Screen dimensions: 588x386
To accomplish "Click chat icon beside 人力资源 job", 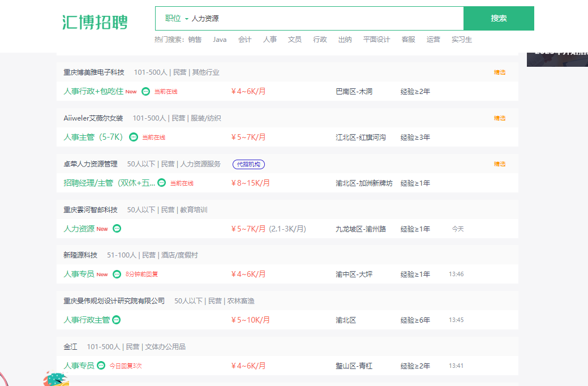I will pyautogui.click(x=117, y=229).
